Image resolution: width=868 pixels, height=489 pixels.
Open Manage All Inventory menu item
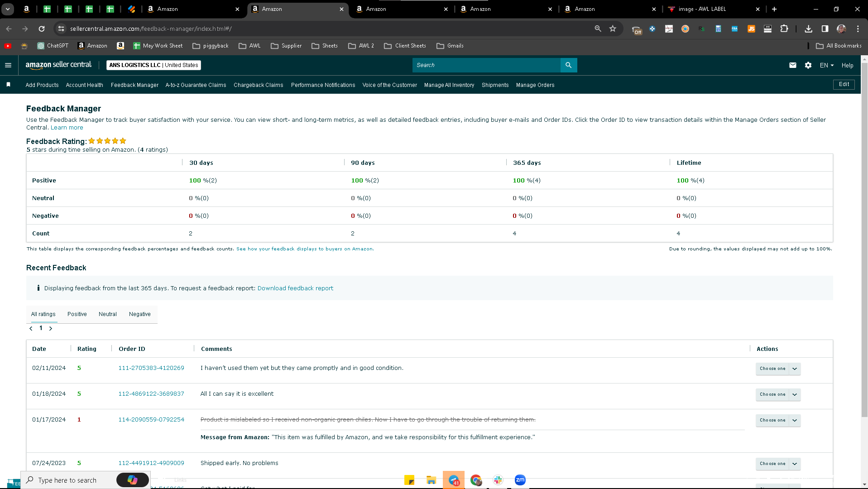click(449, 85)
